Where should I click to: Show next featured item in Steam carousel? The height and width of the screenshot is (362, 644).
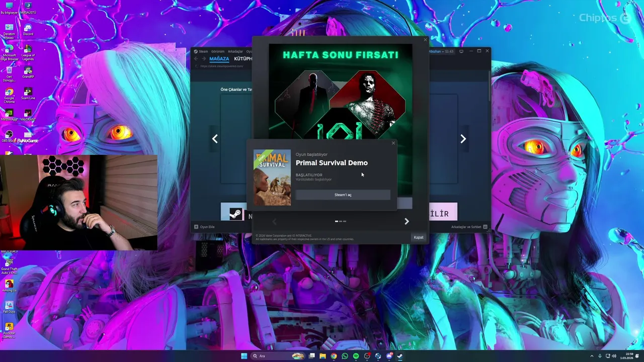point(463,139)
